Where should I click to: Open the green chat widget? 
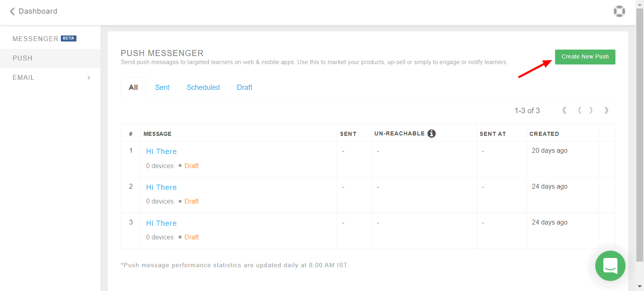610,266
